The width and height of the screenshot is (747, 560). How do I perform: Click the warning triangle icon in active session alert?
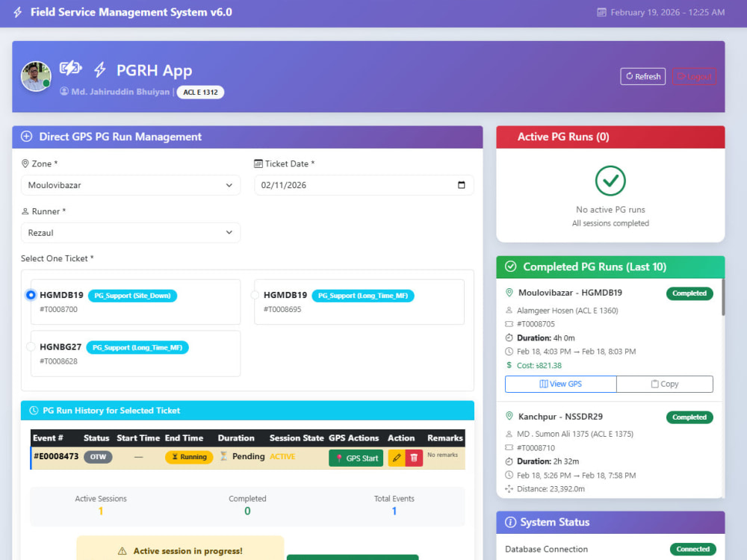click(123, 551)
